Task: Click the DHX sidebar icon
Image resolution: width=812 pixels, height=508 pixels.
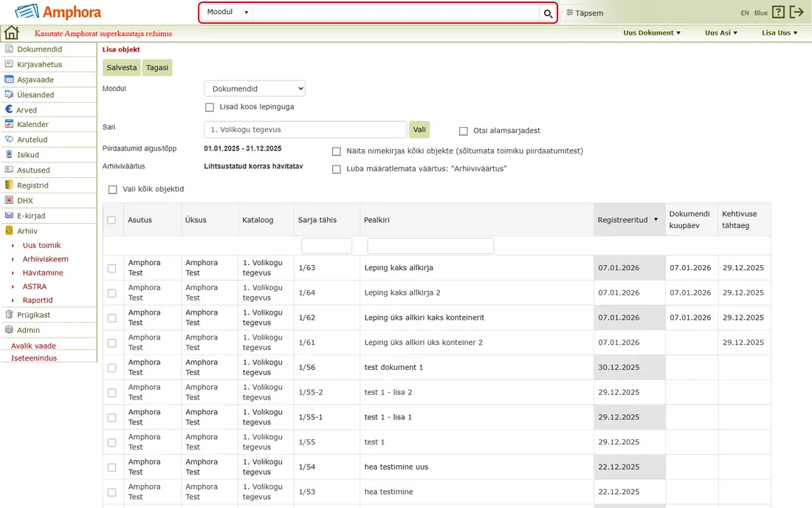Action: point(9,200)
